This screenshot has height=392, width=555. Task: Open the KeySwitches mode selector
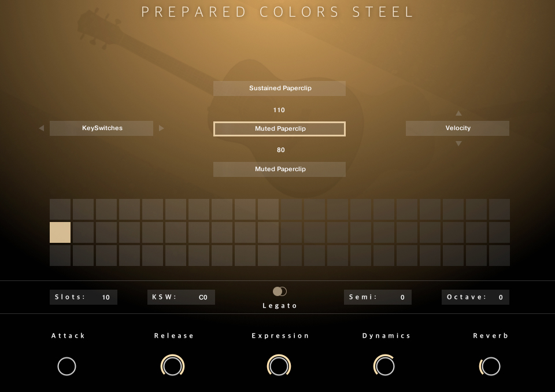pos(102,128)
